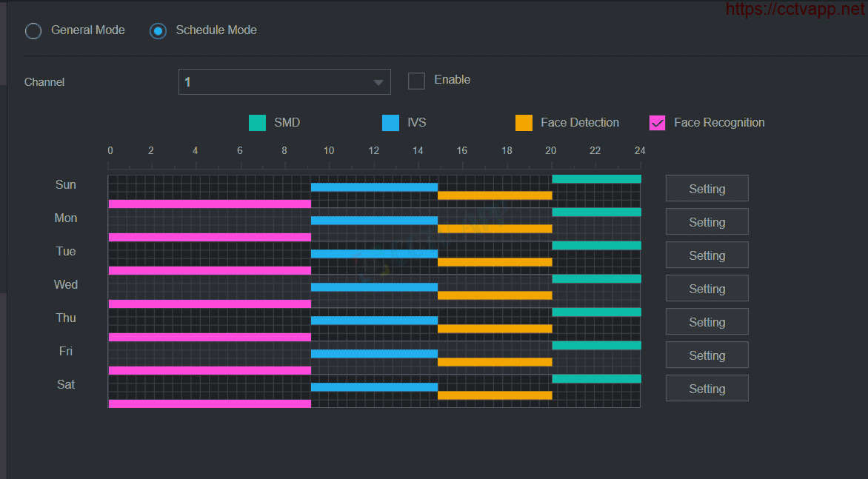Toggle the Face Recognition pink checkbox
The width and height of the screenshot is (868, 479).
(x=657, y=123)
